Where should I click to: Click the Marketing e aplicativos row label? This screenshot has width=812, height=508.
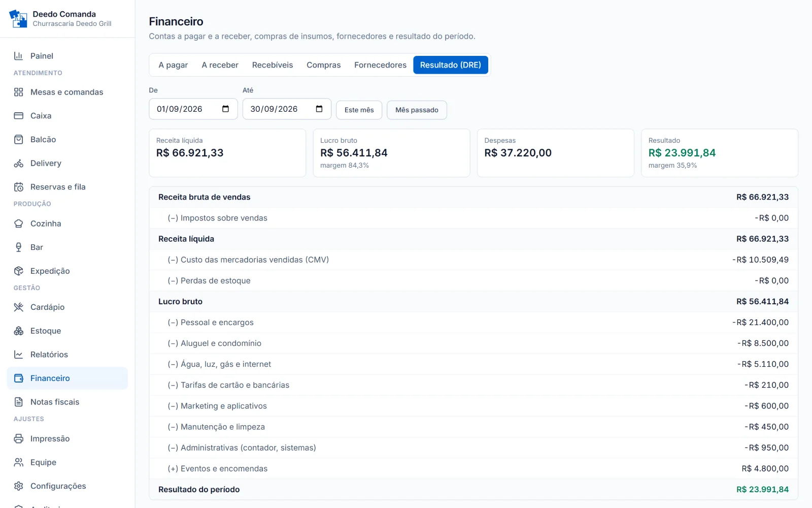tap(217, 406)
